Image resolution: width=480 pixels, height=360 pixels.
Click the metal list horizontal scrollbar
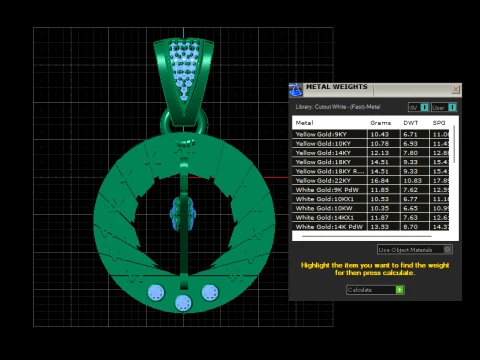tap(367, 236)
